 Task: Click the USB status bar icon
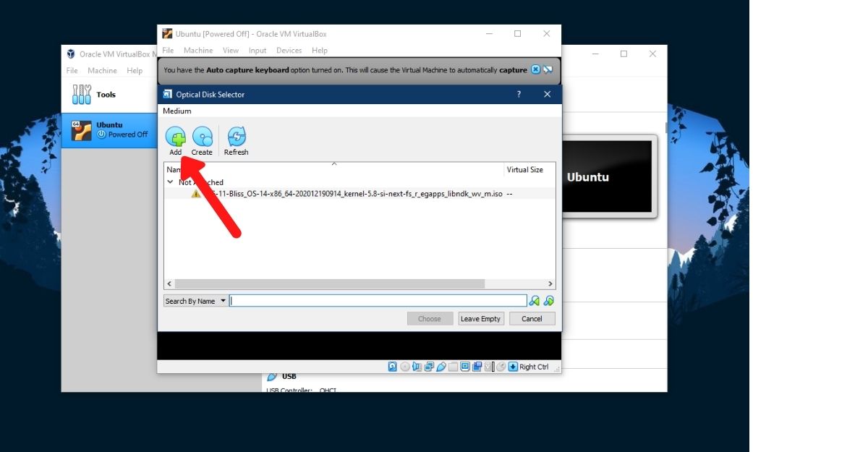pos(441,367)
